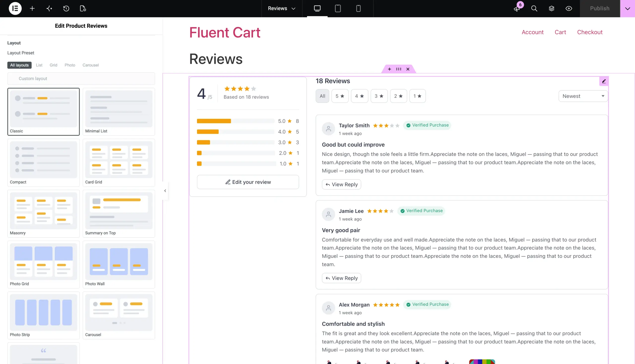Screen dimensions: 635x364
Task: Click Jamie Lee's avatar icon
Action: [328, 214]
